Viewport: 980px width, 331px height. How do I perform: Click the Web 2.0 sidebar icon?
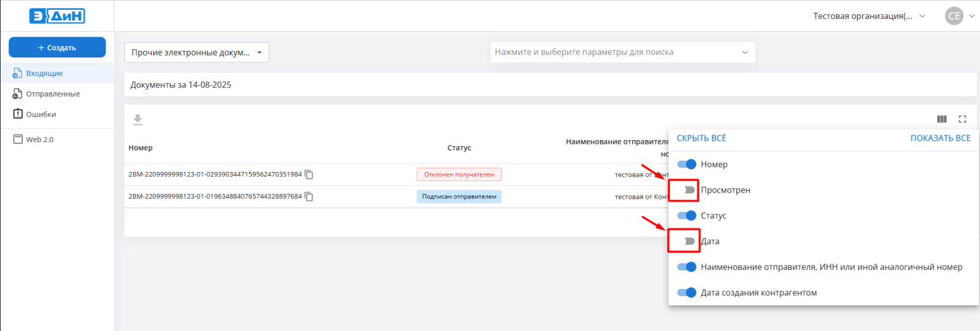pos(18,139)
